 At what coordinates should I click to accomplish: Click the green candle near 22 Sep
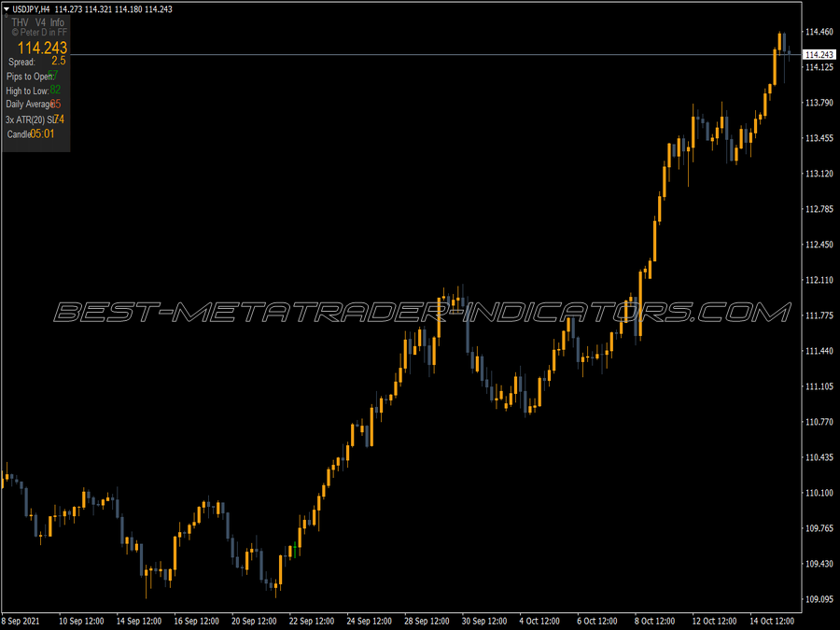tap(295, 551)
